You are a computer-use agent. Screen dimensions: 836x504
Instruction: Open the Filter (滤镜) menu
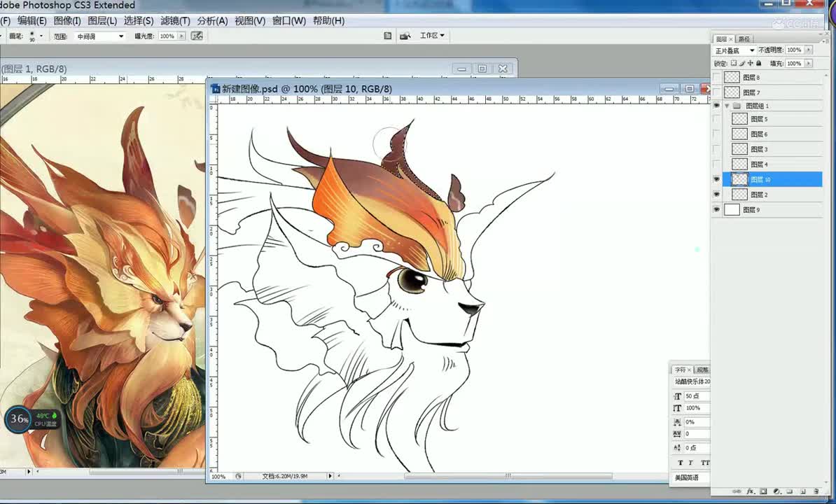(x=176, y=21)
